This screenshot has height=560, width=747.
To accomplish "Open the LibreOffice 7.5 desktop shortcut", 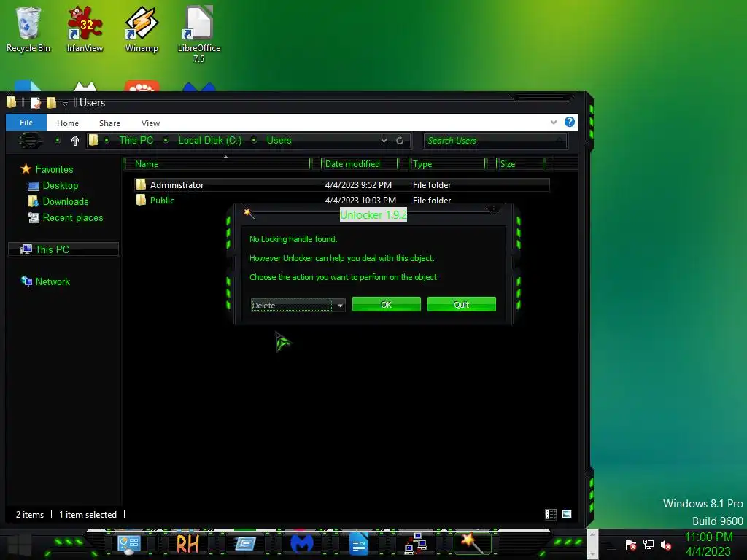I will click(x=198, y=34).
